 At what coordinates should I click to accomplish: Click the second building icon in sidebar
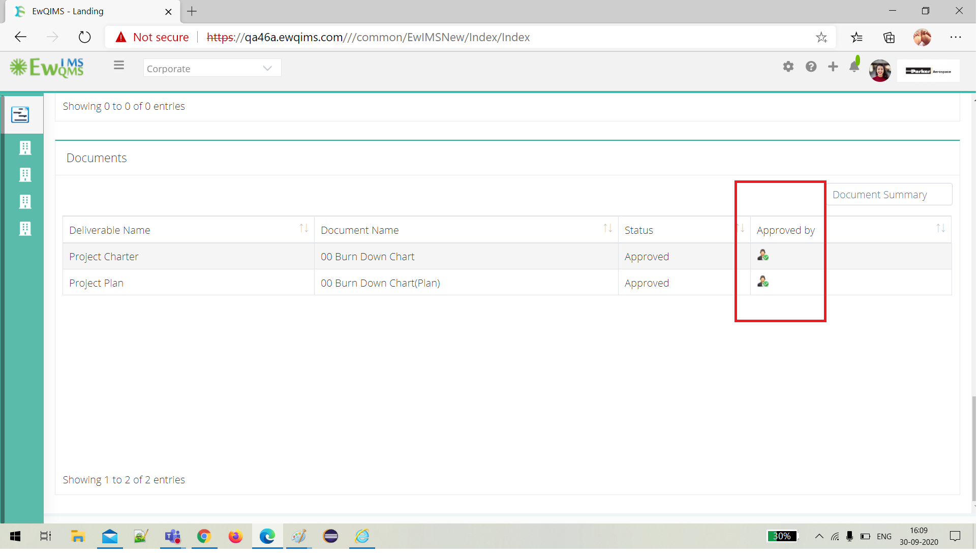coord(25,175)
